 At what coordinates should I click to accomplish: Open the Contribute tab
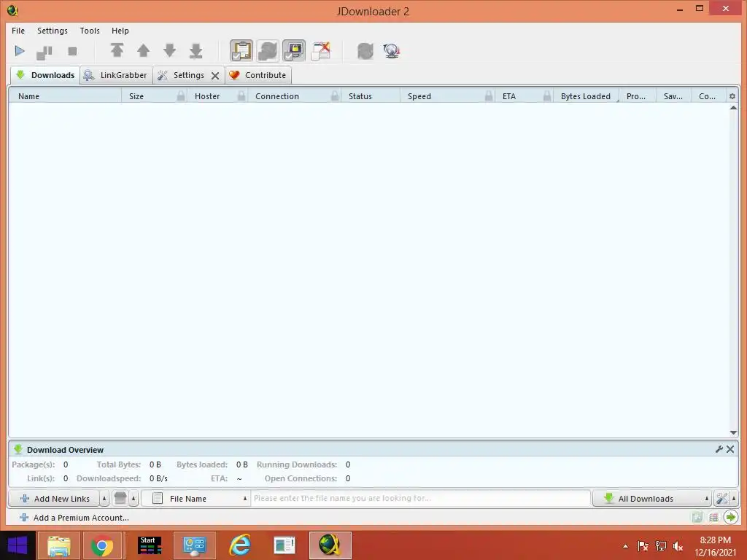(258, 75)
